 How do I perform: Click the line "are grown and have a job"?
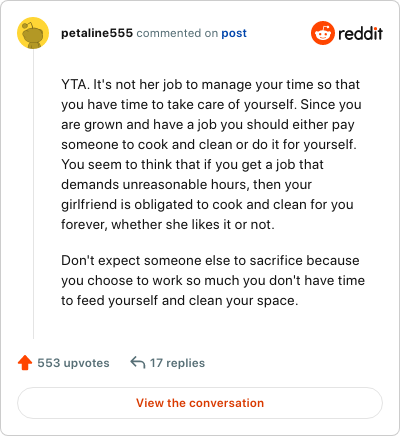[208, 124]
